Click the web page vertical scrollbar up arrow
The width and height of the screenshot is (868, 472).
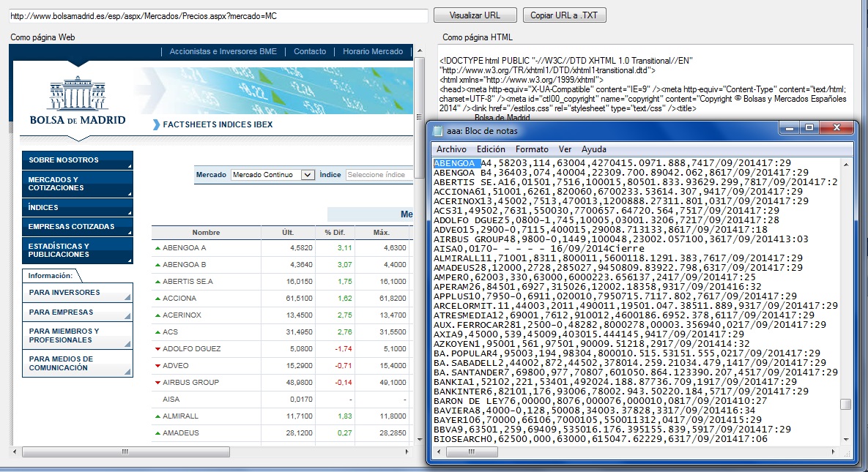tap(419, 51)
